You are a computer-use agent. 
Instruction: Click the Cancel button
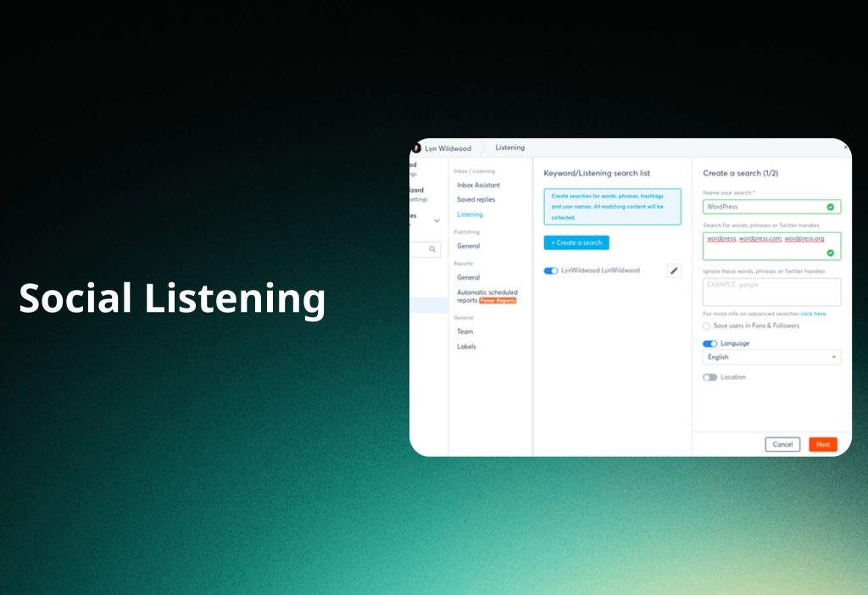pos(782,444)
